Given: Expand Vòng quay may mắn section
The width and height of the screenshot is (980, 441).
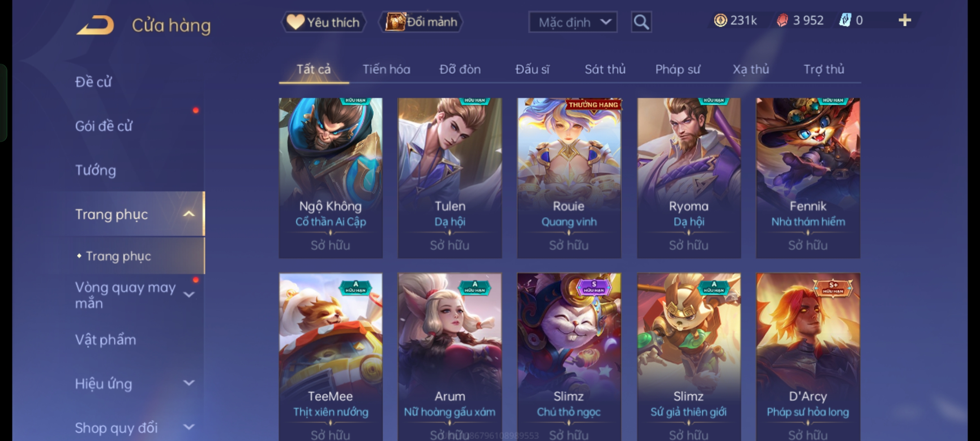Looking at the screenshot, I should pyautogui.click(x=189, y=294).
